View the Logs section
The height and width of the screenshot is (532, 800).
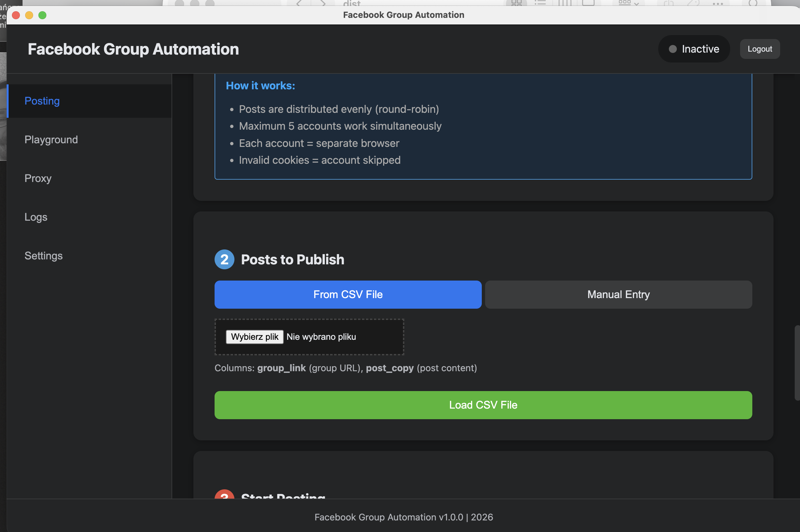36,217
